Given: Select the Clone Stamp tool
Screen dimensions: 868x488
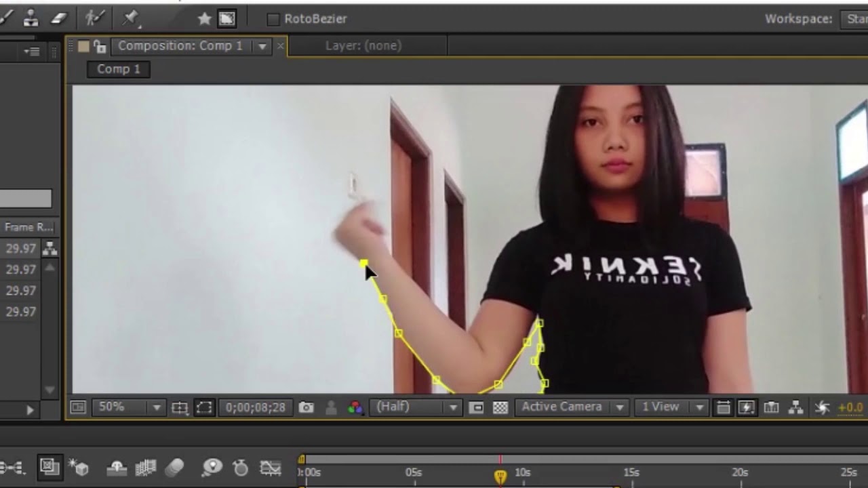Looking at the screenshot, I should pyautogui.click(x=29, y=18).
